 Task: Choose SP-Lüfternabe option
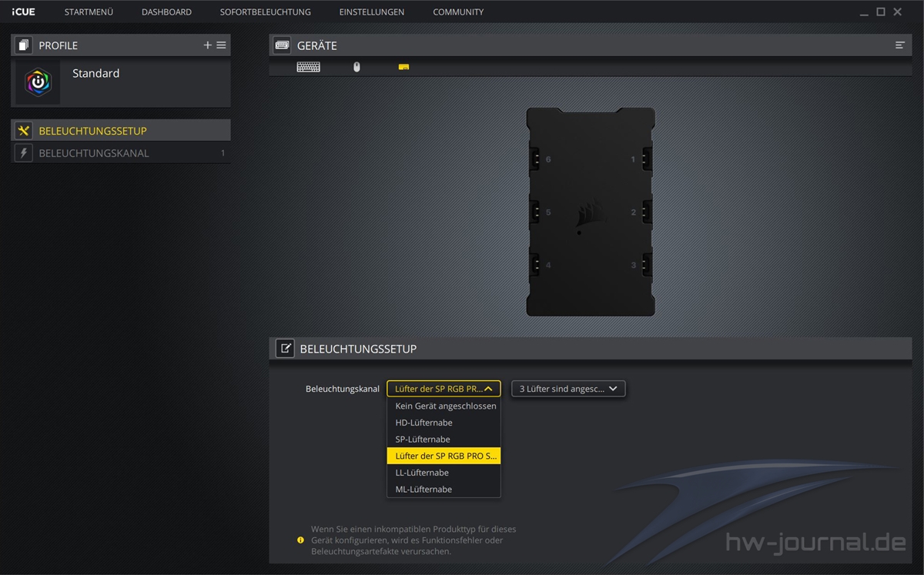tap(444, 440)
